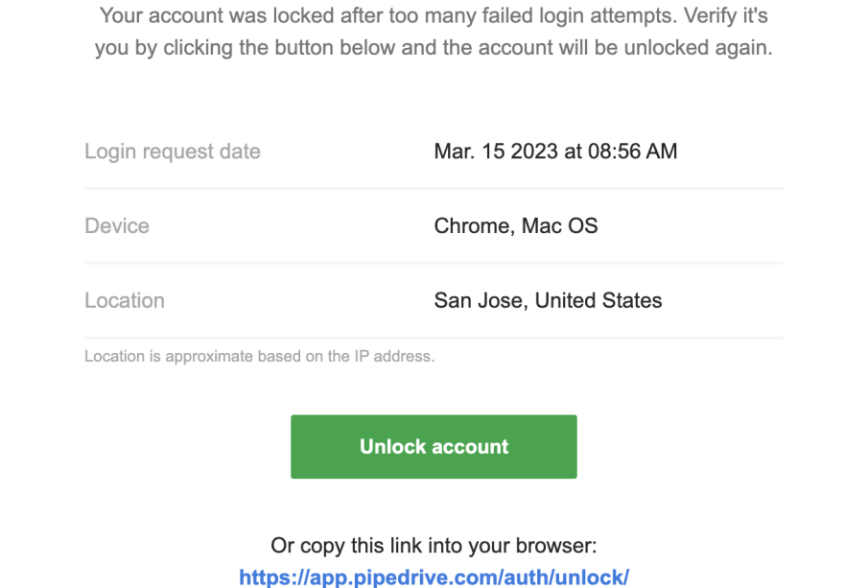This screenshot has width=868, height=588.
Task: Click the green Unlock account button
Action: pos(434,447)
